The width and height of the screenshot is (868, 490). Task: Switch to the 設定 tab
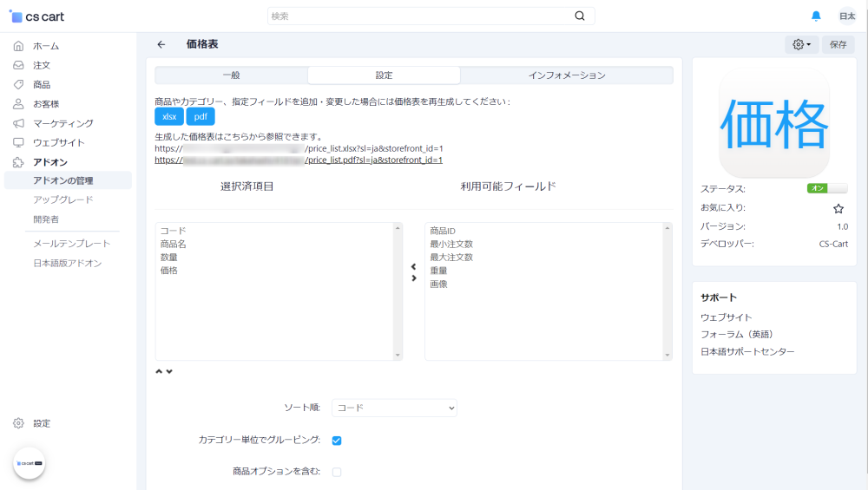click(384, 75)
